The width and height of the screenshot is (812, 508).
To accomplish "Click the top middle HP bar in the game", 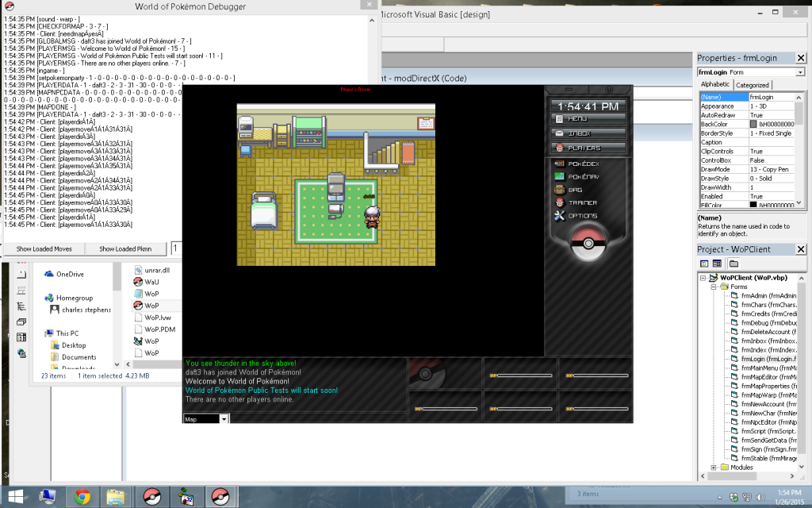I will point(520,375).
